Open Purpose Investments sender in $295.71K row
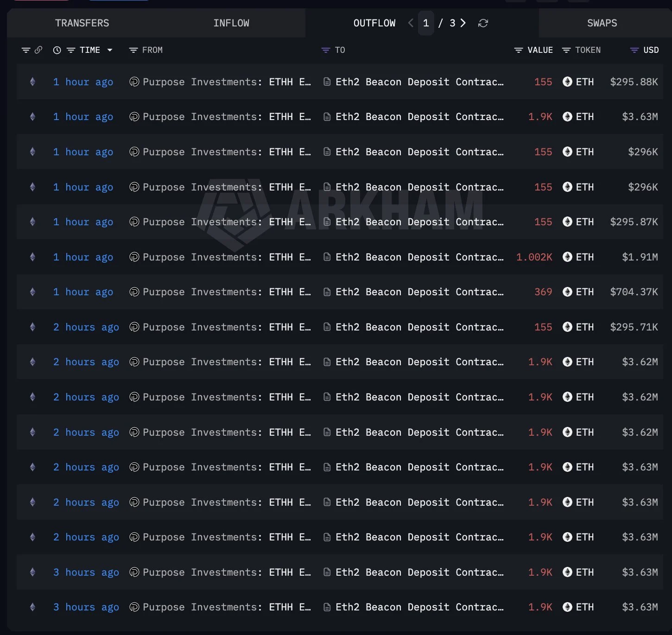672x635 pixels. click(x=227, y=327)
